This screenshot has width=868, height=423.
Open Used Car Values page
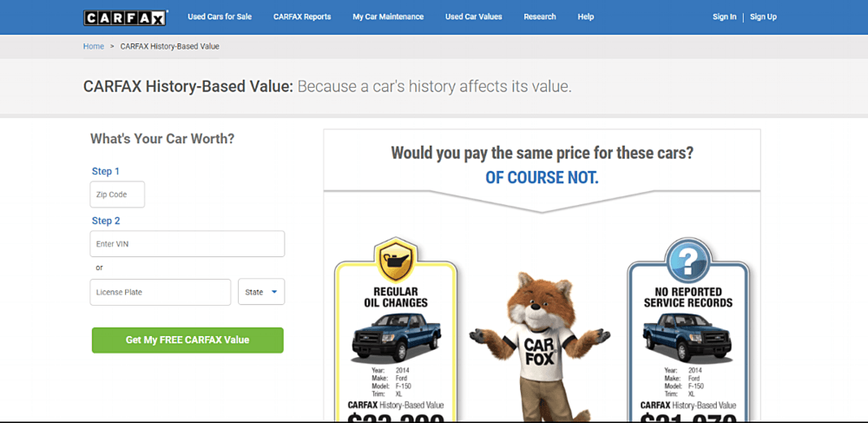point(474,17)
